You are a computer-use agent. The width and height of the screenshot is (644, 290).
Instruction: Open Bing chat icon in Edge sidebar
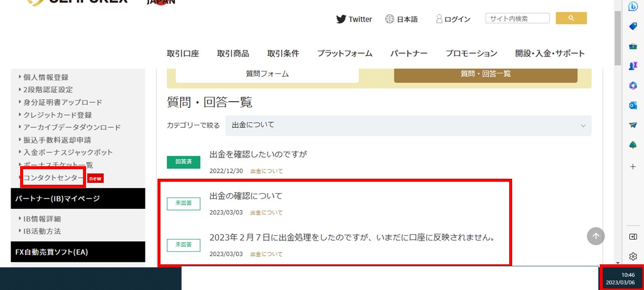pyautogui.click(x=633, y=7)
